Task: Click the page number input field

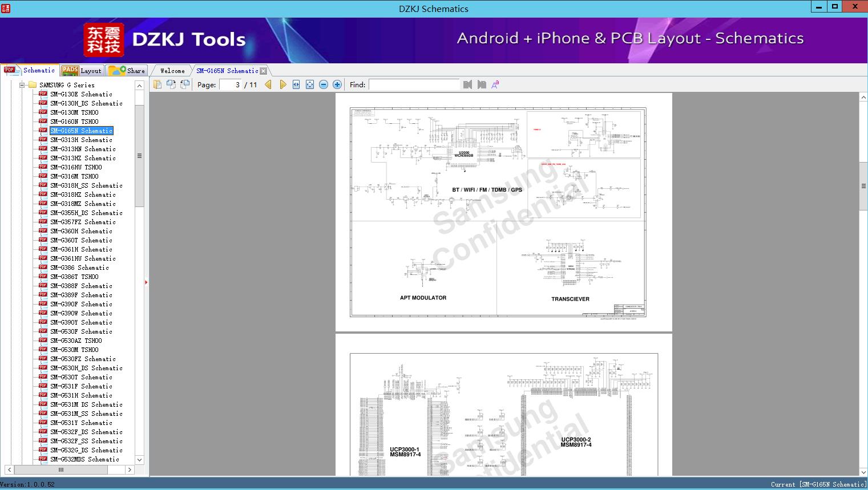Action: [231, 84]
